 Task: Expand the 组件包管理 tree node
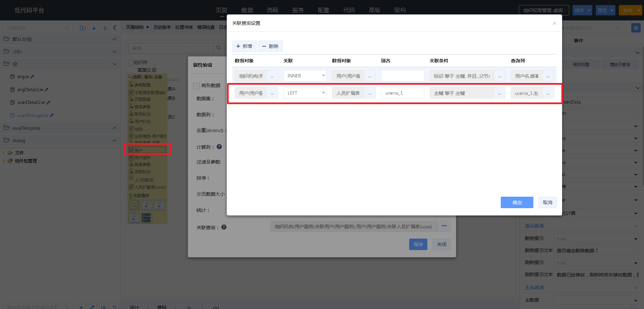4,161
